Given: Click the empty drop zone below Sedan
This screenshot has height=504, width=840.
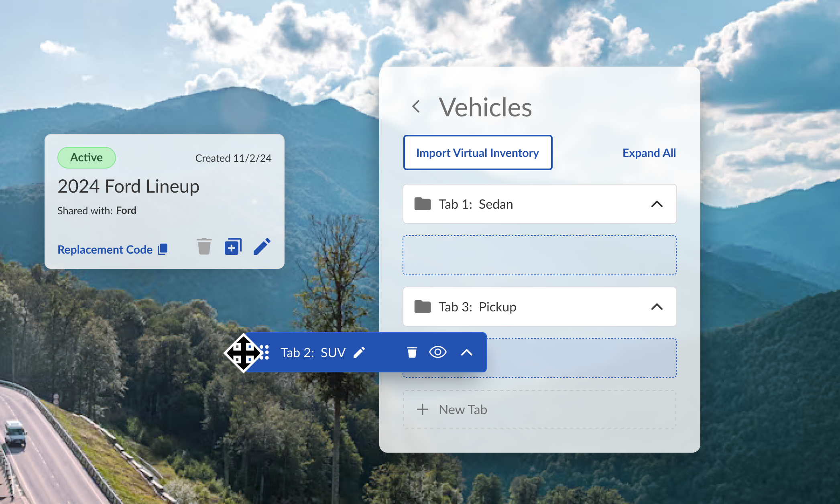Looking at the screenshot, I should click(x=539, y=255).
